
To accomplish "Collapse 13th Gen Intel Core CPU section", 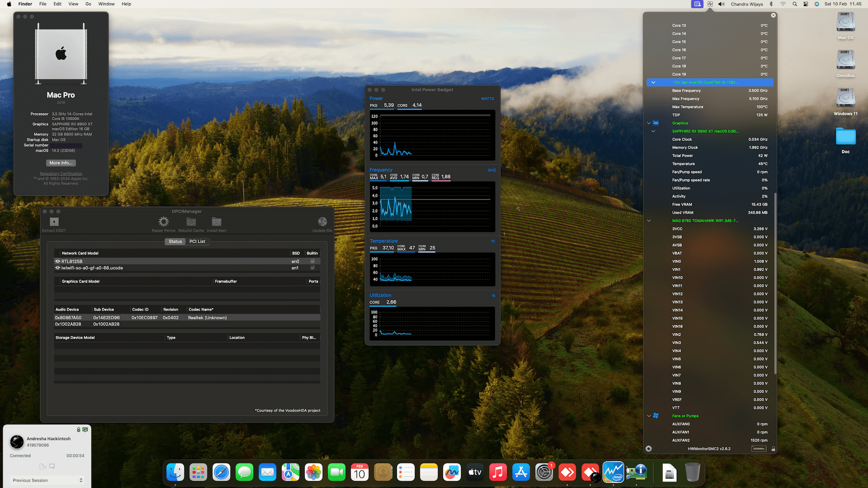I will tap(653, 82).
